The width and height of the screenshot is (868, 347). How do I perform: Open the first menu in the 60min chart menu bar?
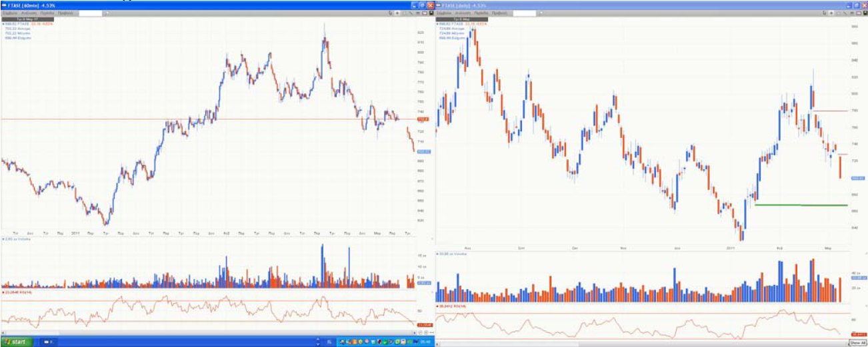point(10,13)
